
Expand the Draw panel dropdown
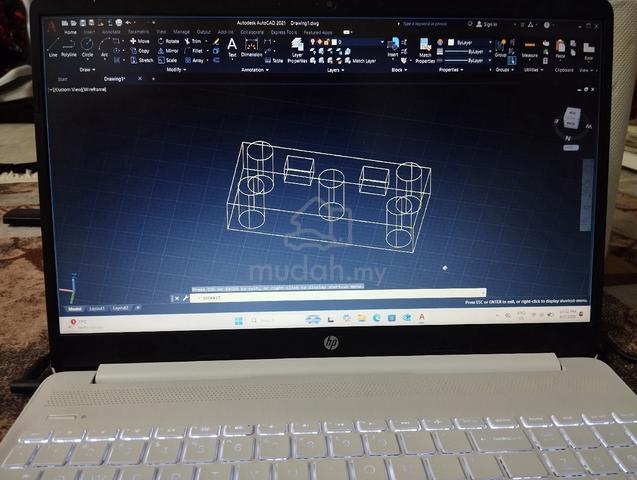(87, 70)
